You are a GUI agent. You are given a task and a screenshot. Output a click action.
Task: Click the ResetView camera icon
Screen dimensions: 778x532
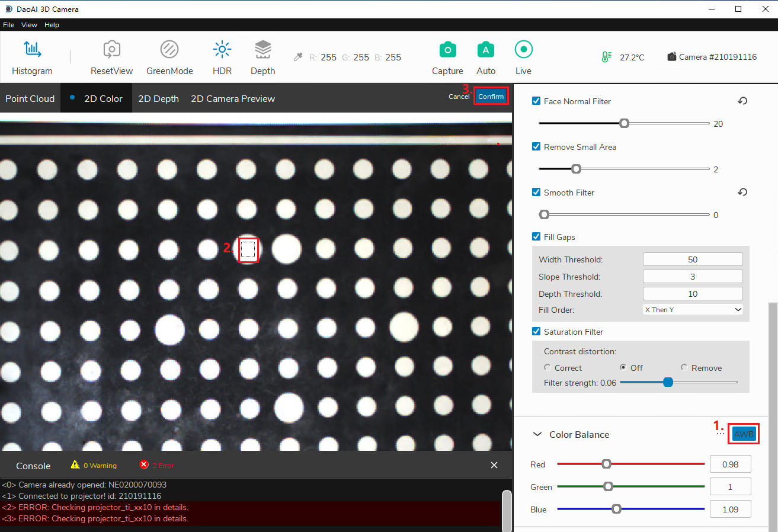[111, 50]
